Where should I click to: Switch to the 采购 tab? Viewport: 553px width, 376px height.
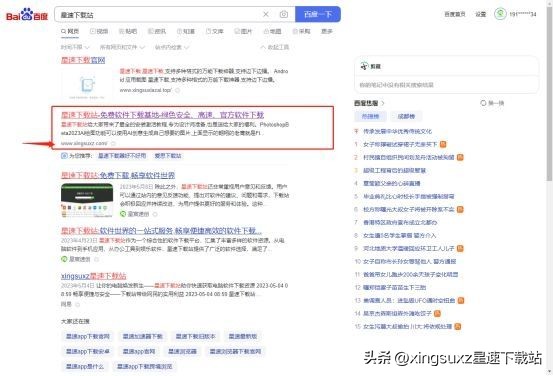click(x=302, y=31)
